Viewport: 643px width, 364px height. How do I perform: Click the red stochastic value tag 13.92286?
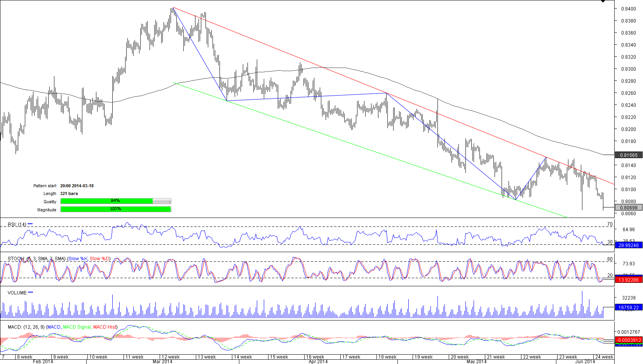tap(628, 280)
